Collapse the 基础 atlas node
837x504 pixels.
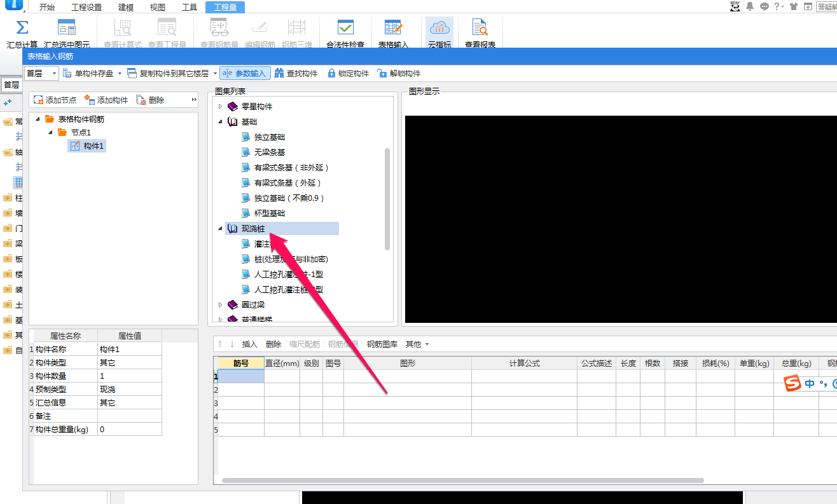(221, 121)
